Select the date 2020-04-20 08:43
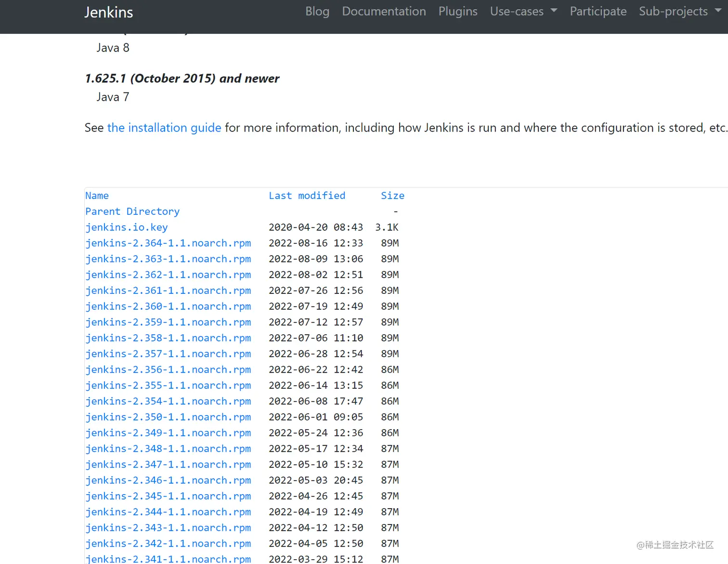The width and height of the screenshot is (728, 564). click(x=316, y=227)
